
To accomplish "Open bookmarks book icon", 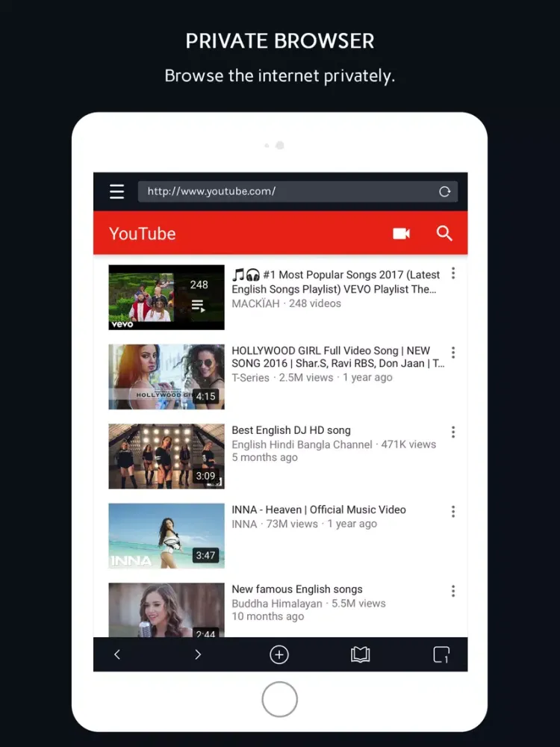I will [361, 654].
